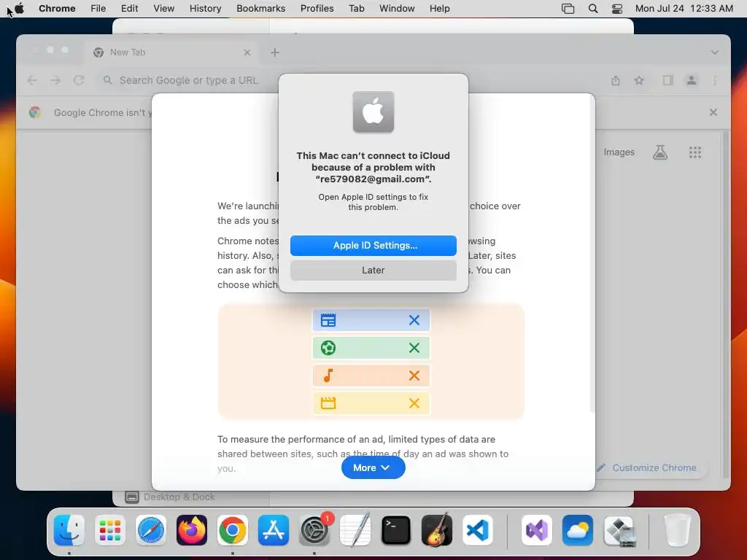Open the Google apps grid icon
747x560 pixels.
(x=695, y=152)
